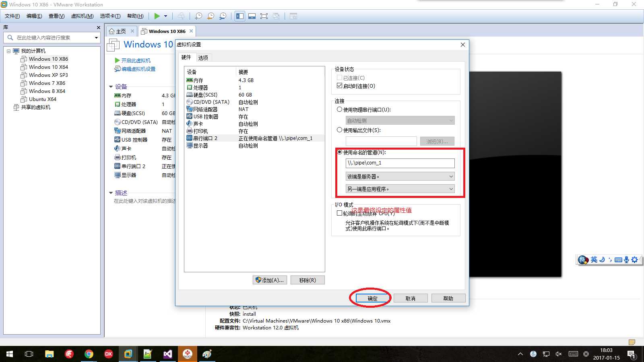Collapse the 描述 section in VM summary

point(111,193)
